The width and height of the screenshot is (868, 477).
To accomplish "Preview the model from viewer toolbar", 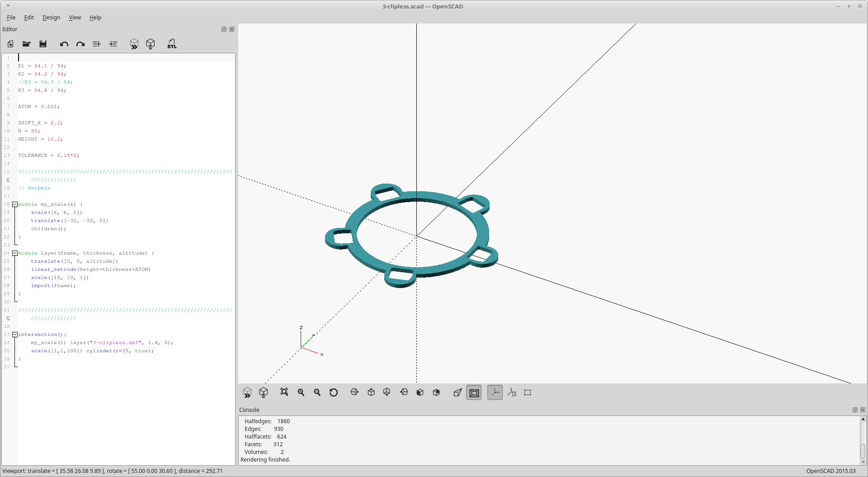I will (247, 392).
